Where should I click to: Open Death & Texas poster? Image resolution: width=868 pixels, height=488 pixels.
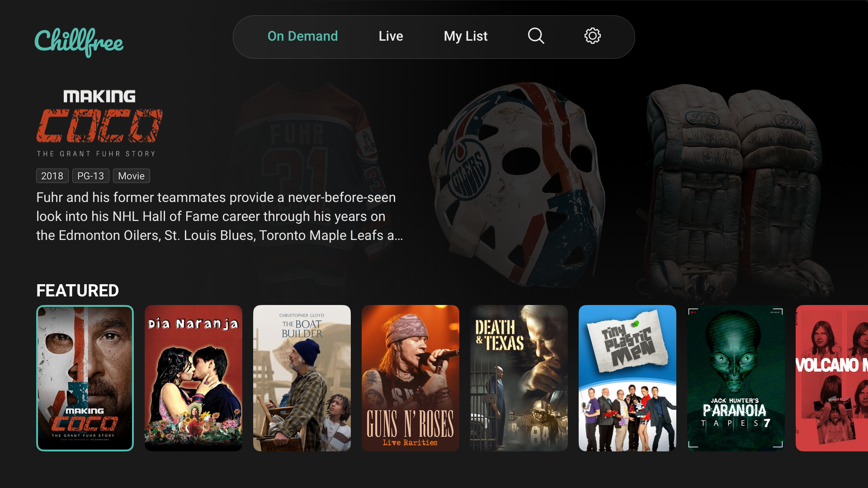[x=519, y=378]
